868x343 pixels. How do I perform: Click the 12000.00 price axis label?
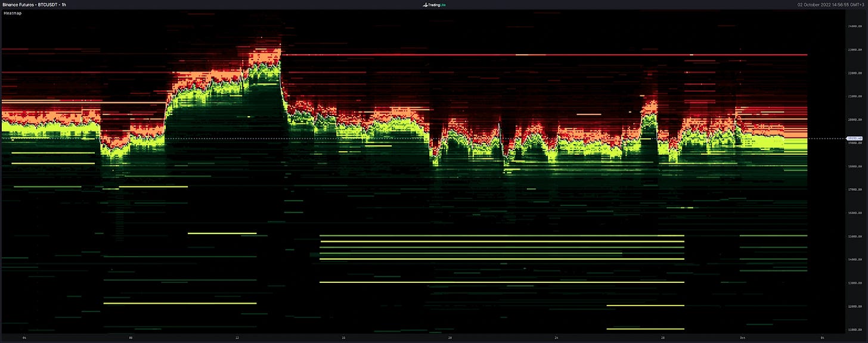pyautogui.click(x=855, y=306)
